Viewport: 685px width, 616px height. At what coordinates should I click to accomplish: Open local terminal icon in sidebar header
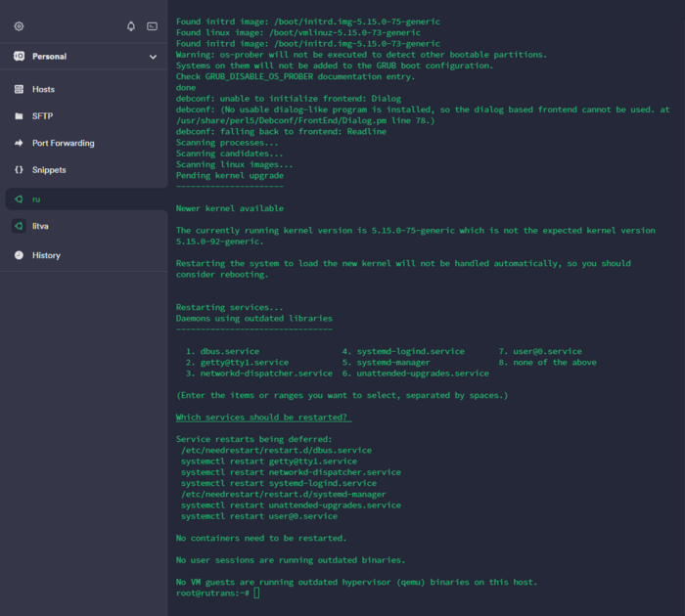coord(152,26)
